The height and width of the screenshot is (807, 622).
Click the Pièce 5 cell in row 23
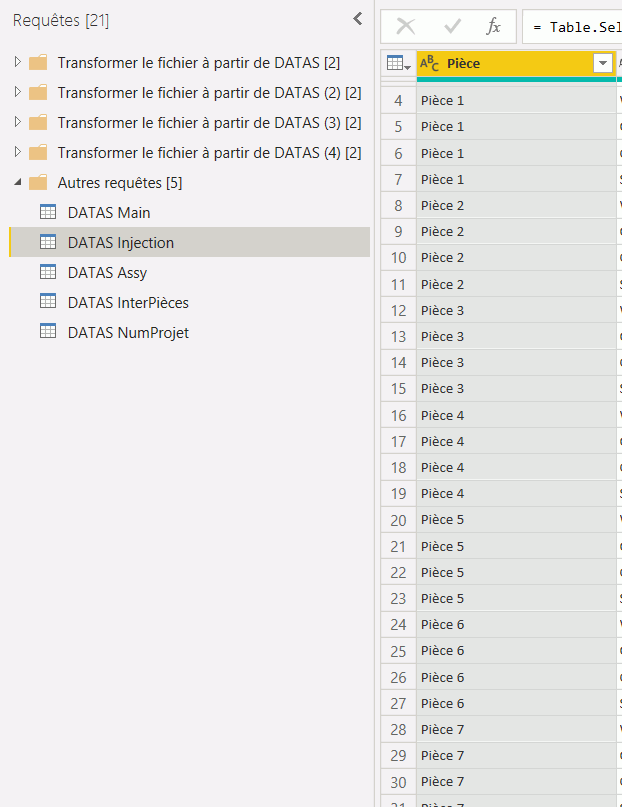[516, 599]
